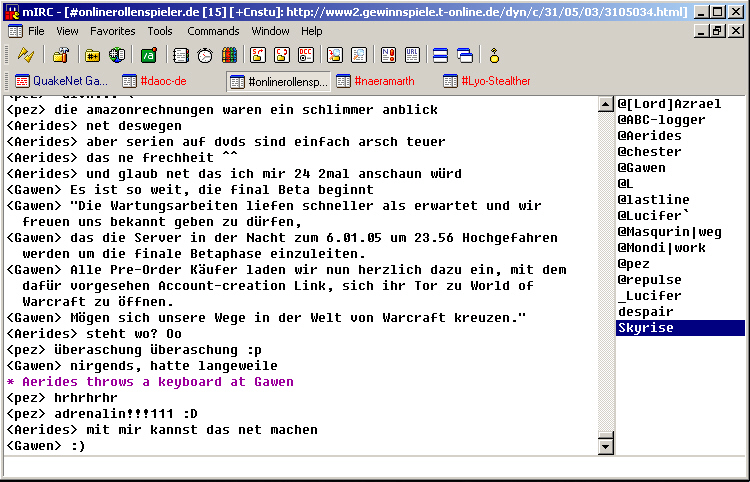
Task: Click the menu bar window icon beside File
Action: coord(15,32)
